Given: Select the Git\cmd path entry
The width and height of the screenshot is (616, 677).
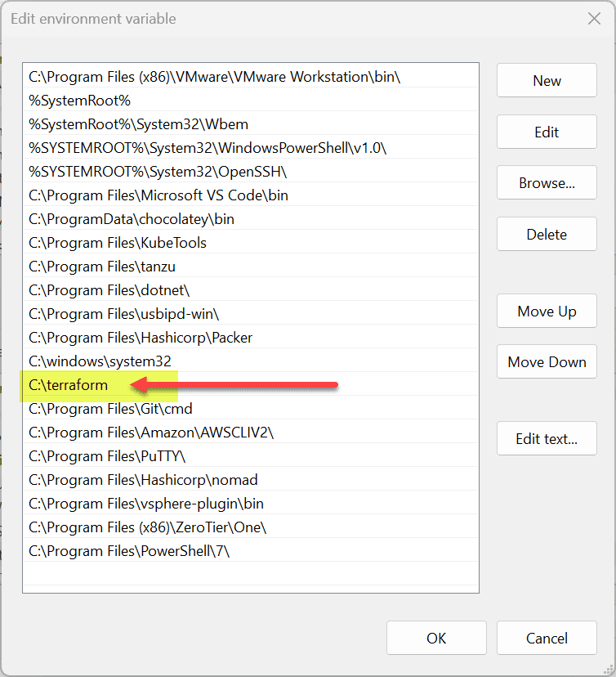Looking at the screenshot, I should 110,409.
